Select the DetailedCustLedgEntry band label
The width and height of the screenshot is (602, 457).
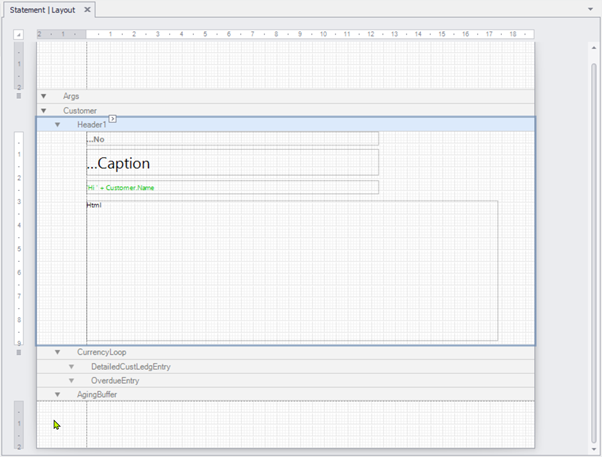(x=131, y=367)
